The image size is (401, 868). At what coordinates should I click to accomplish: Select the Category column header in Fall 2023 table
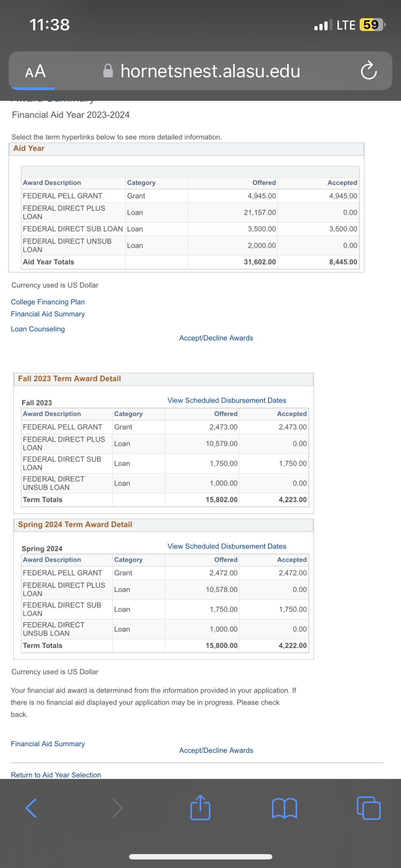click(x=128, y=414)
